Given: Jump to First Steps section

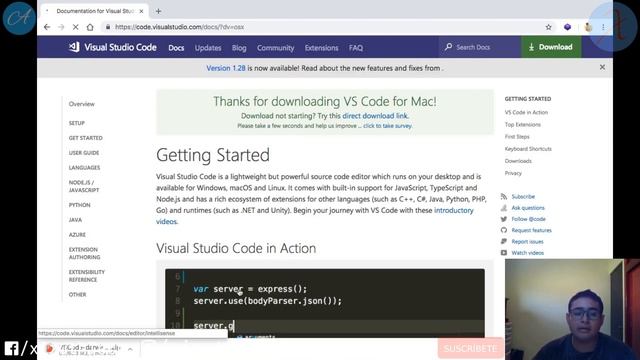Looking at the screenshot, I should pyautogui.click(x=517, y=137).
